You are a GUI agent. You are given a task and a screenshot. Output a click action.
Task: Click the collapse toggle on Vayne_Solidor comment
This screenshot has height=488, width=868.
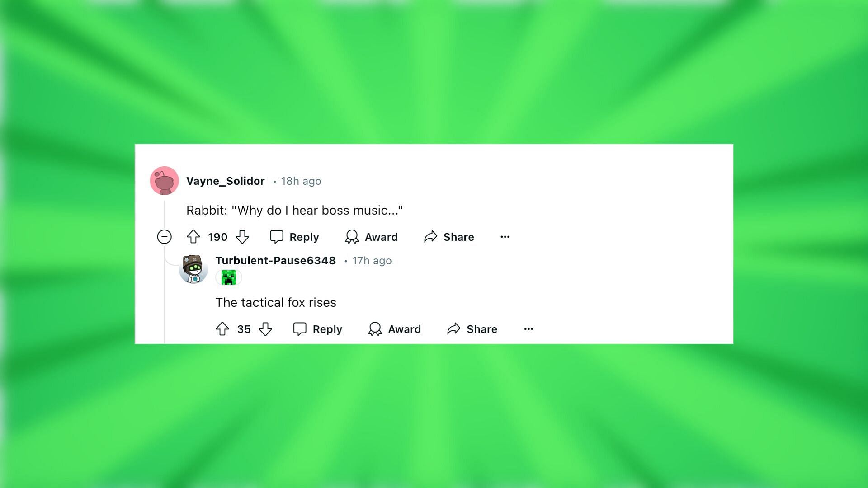tap(164, 237)
